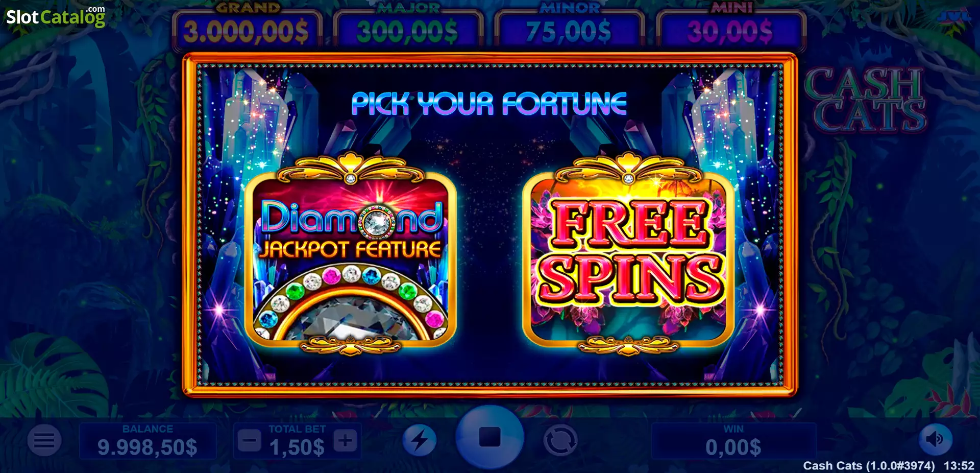Pick the Diamond Jackpot Feature card

click(x=351, y=254)
